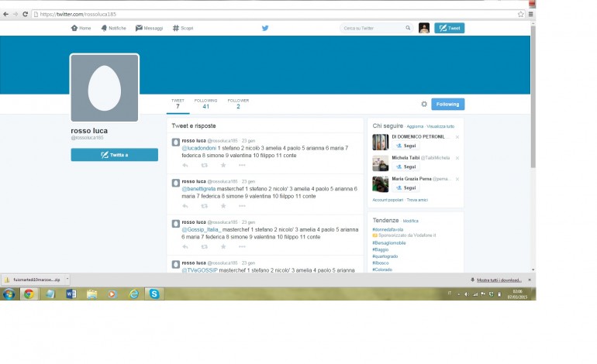Open Skype from the Windows taskbar
The width and height of the screenshot is (597, 364).
coord(154,294)
